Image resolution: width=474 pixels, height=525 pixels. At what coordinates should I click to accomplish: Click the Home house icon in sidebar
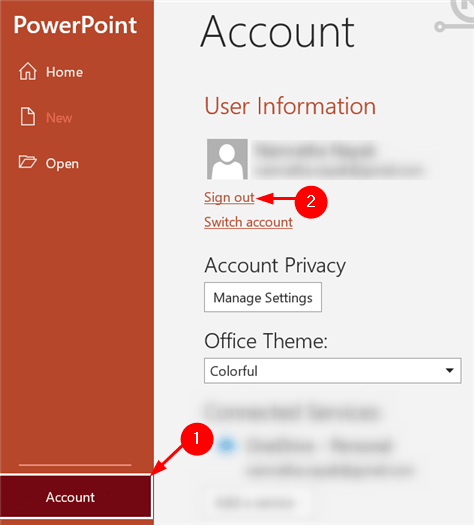coord(27,71)
